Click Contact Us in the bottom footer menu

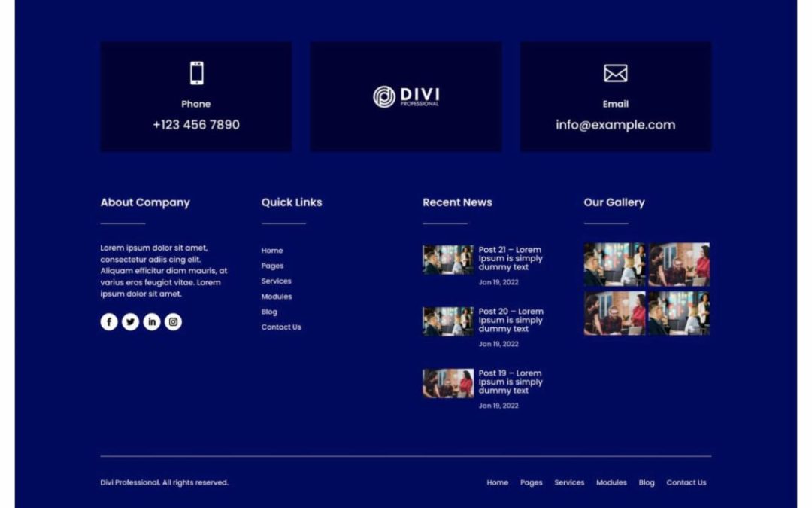pos(686,482)
